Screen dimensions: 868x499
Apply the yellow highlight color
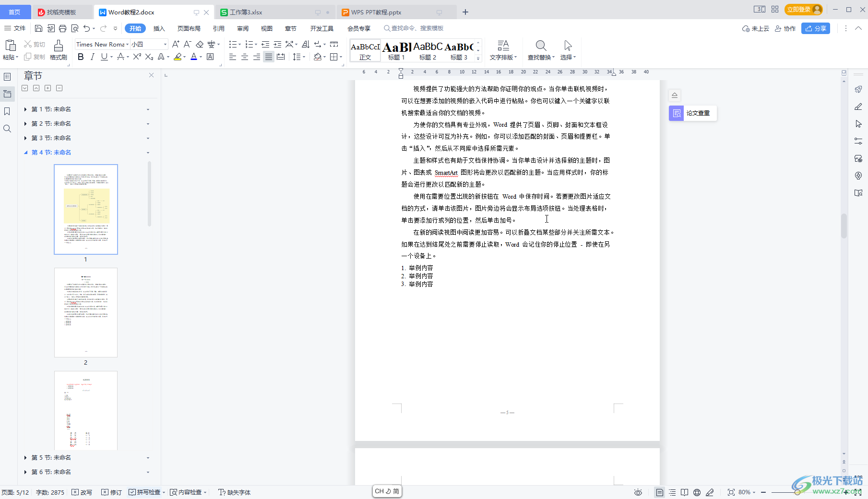point(178,57)
